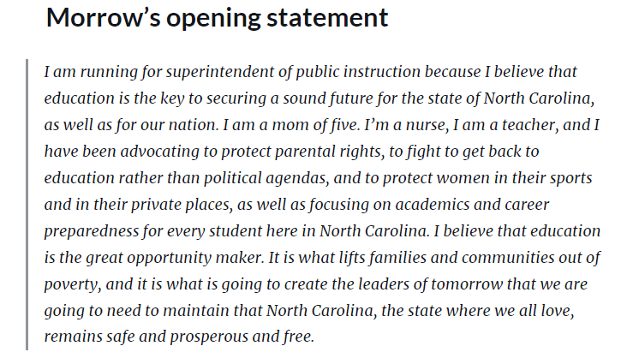Click the "Morrow's opening statement" heading
Screen dimensions: 639x364
click(217, 18)
